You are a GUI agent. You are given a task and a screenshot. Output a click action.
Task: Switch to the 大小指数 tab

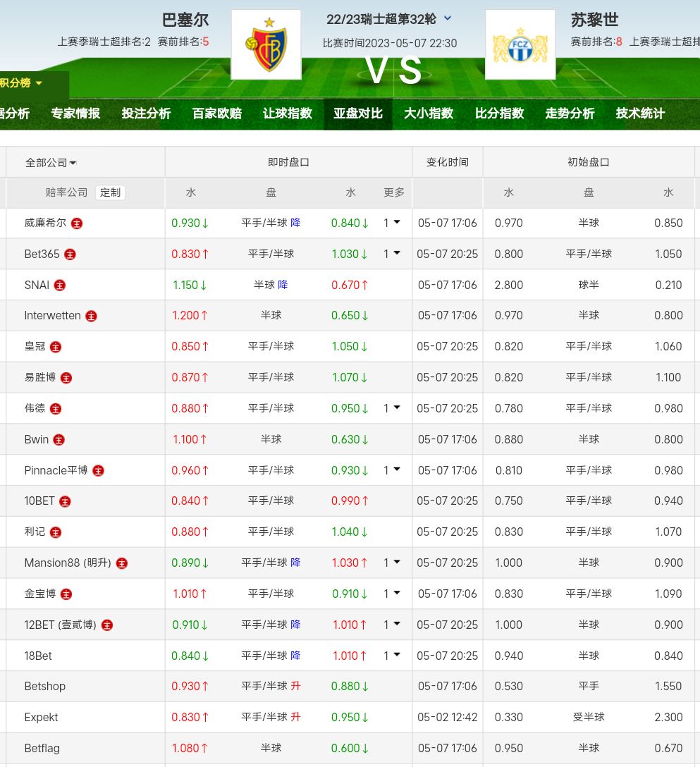pyautogui.click(x=429, y=113)
